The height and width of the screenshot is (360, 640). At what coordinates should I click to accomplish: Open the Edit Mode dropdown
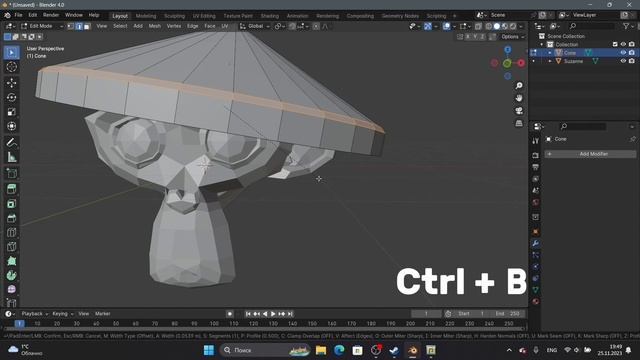(x=42, y=26)
